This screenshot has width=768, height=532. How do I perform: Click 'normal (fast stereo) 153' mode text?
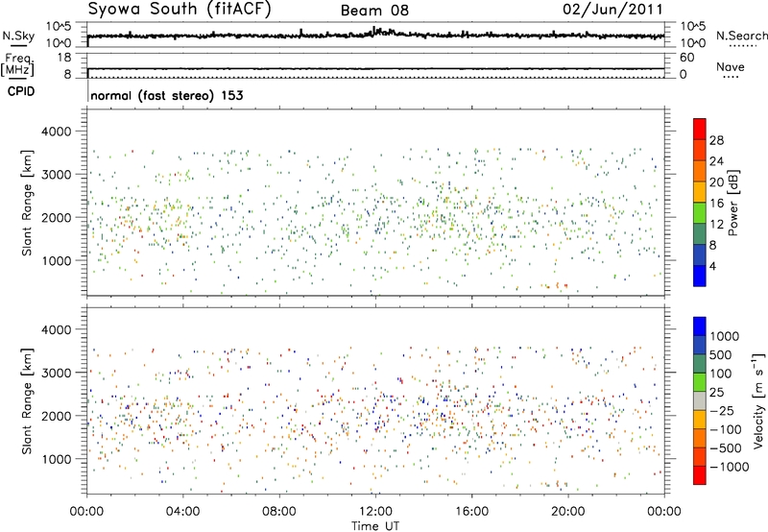click(x=167, y=95)
